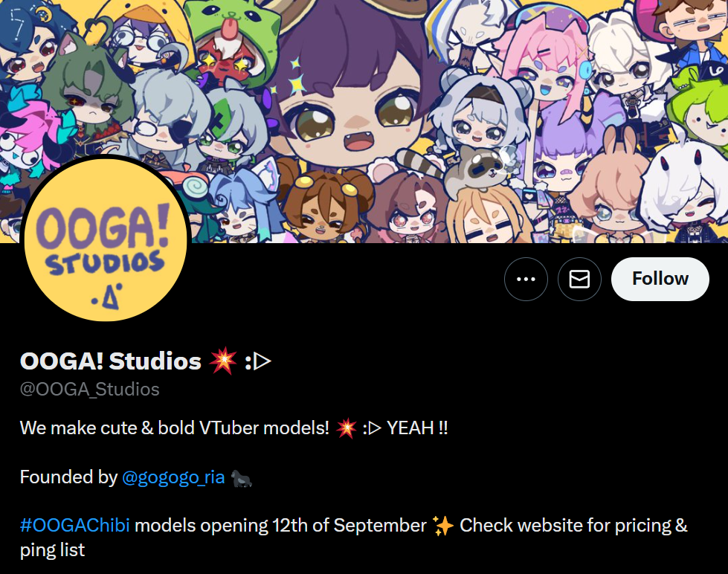Click the collision emoji in the bio line

click(346, 428)
